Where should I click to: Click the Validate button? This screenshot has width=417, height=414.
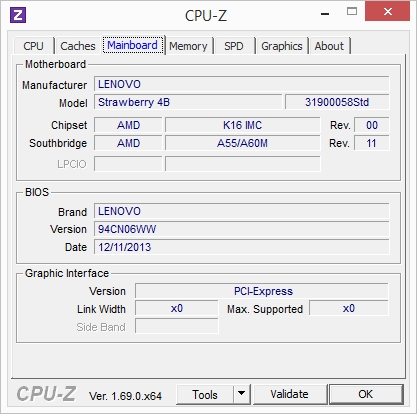pyautogui.click(x=289, y=394)
